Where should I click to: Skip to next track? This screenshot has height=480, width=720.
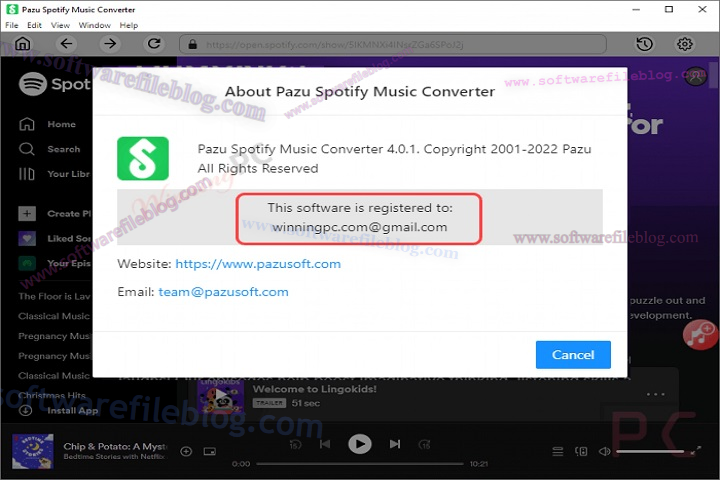point(395,444)
